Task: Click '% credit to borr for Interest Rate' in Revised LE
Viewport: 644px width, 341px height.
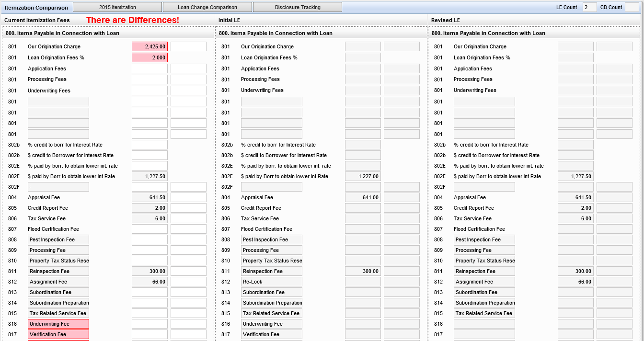Action: [491, 145]
